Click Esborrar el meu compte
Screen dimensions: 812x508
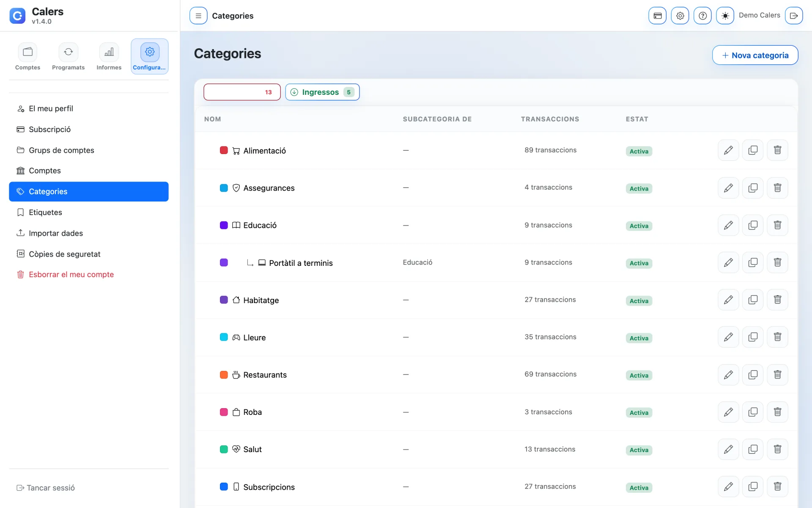89,274
